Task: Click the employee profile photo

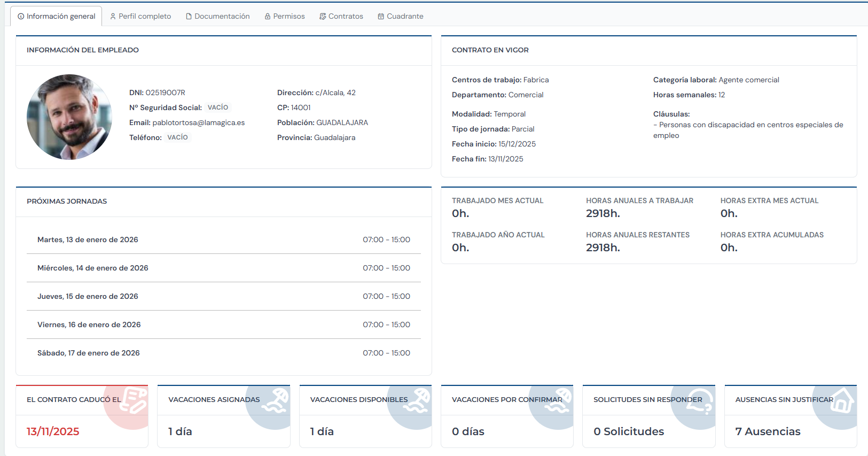Action: pos(69,117)
